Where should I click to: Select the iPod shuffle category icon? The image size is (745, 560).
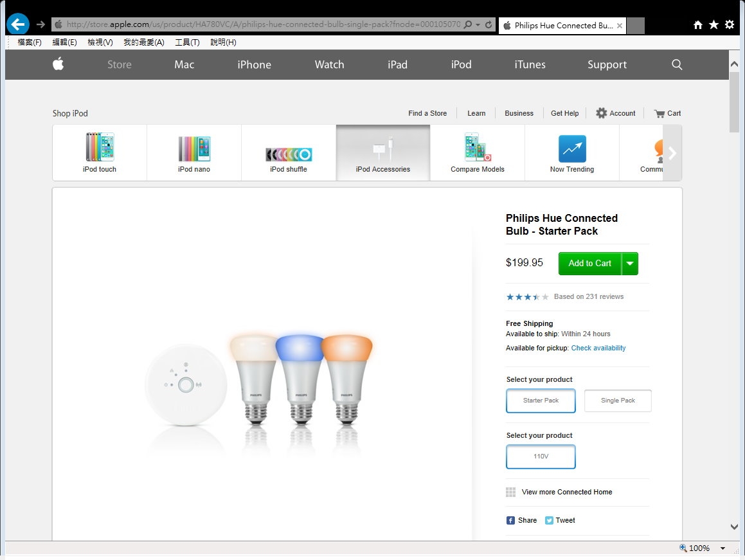(289, 154)
